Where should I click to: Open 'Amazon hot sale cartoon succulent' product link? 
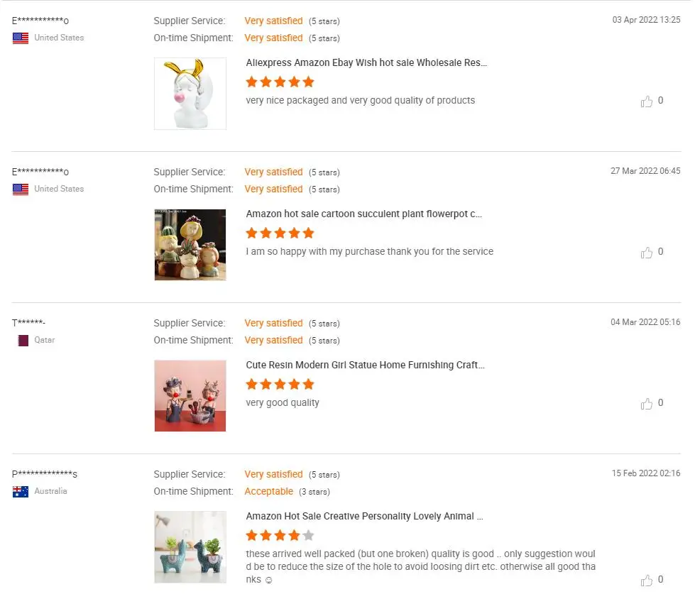tap(364, 214)
